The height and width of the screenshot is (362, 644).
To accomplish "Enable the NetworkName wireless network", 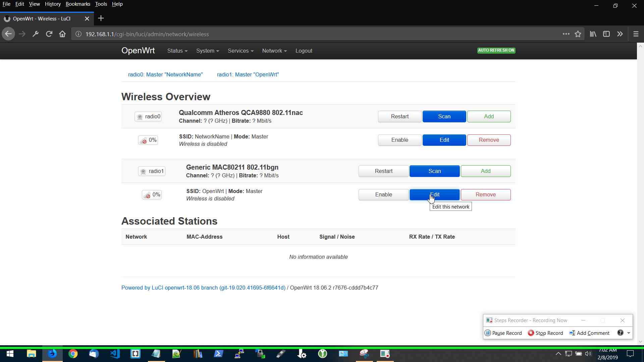I will coord(399,140).
